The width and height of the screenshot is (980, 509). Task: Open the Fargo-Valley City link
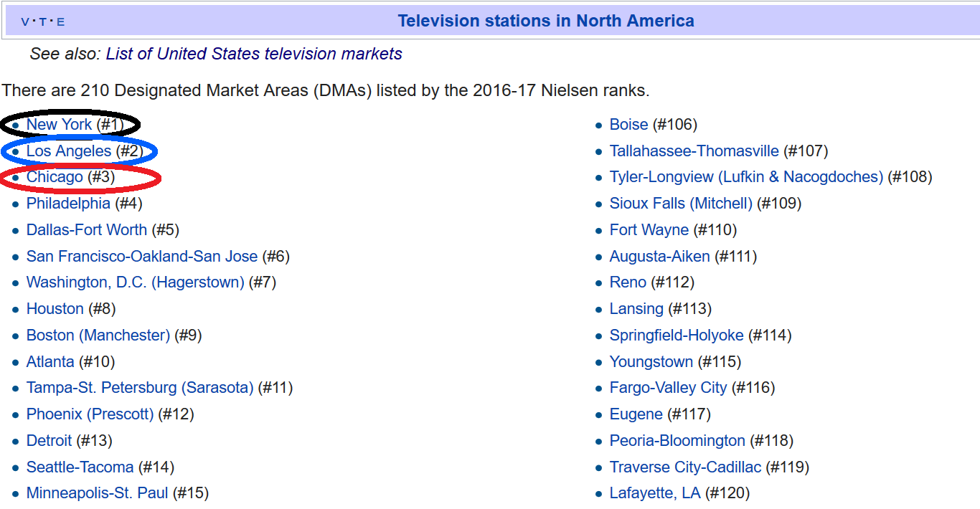[669, 388]
